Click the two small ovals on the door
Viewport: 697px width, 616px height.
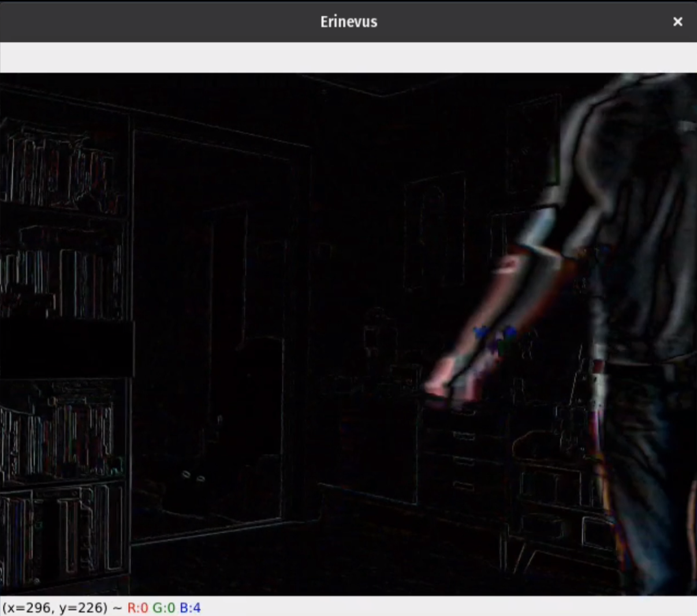[193, 476]
